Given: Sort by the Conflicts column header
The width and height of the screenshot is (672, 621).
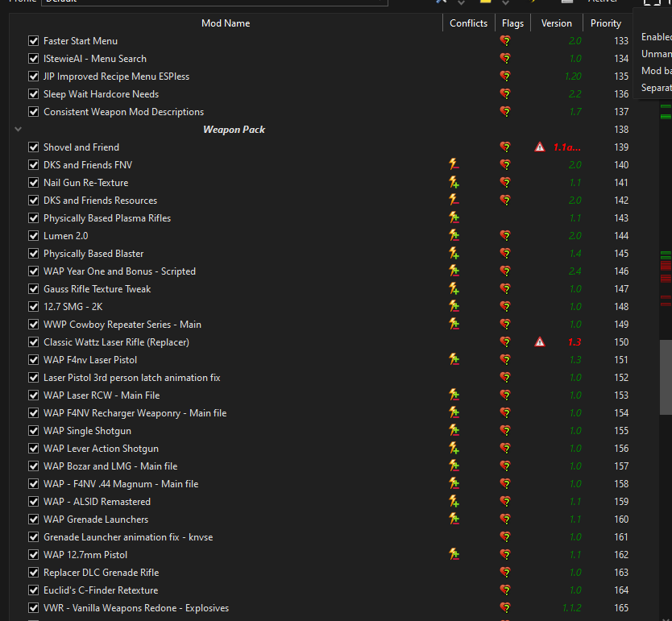Looking at the screenshot, I should pyautogui.click(x=468, y=23).
